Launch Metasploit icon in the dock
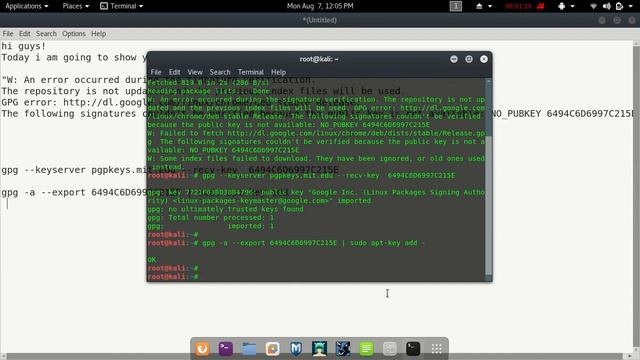This screenshot has height=360, width=640. point(296,349)
